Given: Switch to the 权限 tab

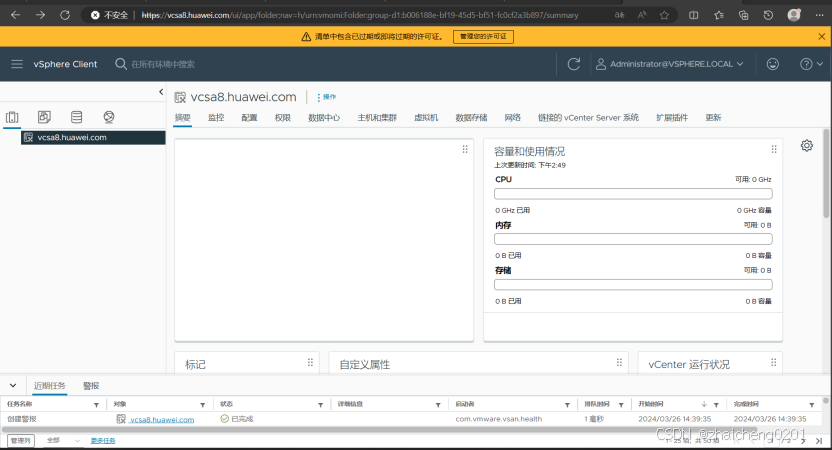Looking at the screenshot, I should tap(283, 118).
